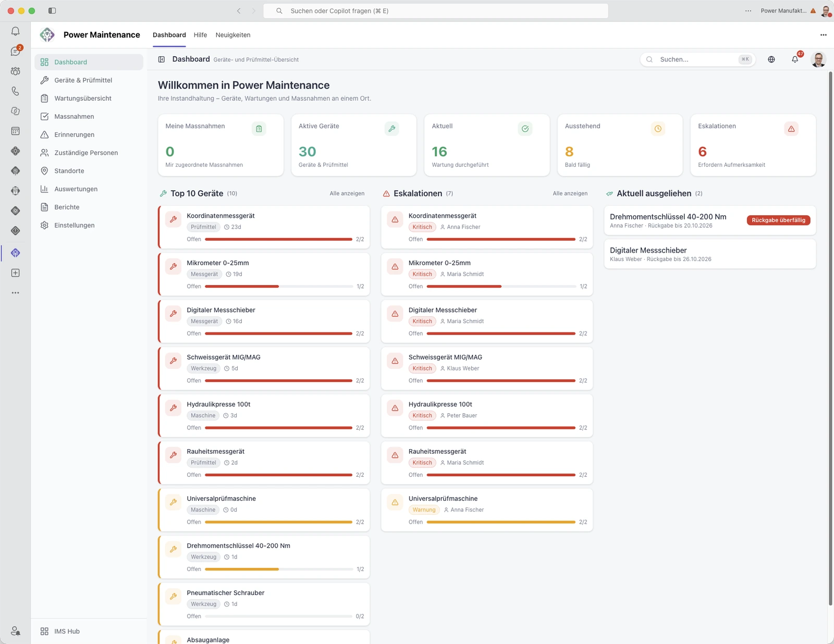Open notifications bell showing 47
Image resolution: width=834 pixels, height=644 pixels.
pyautogui.click(x=795, y=59)
